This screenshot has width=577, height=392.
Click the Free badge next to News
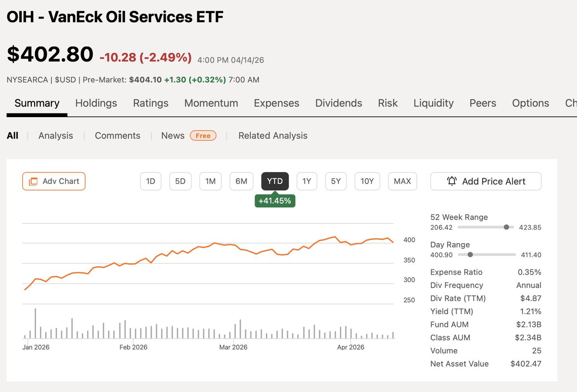pyautogui.click(x=203, y=135)
